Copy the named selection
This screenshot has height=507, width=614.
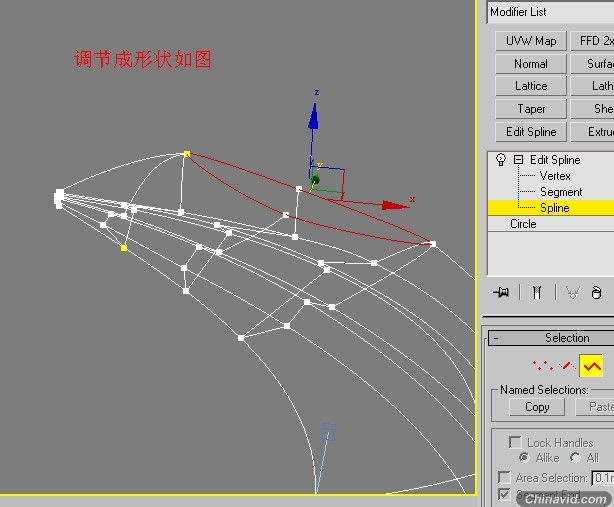coord(537,407)
